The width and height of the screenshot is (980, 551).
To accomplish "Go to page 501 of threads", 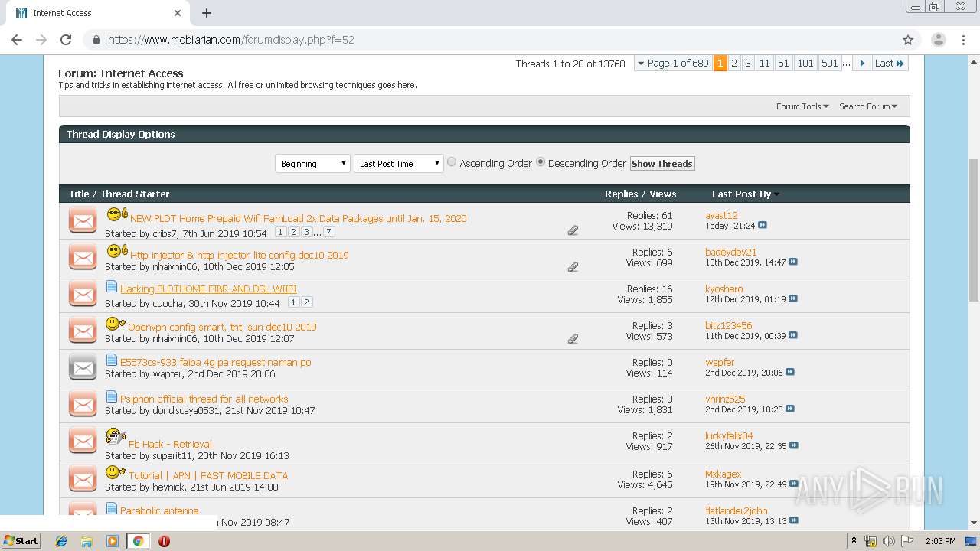I will 830,64.
